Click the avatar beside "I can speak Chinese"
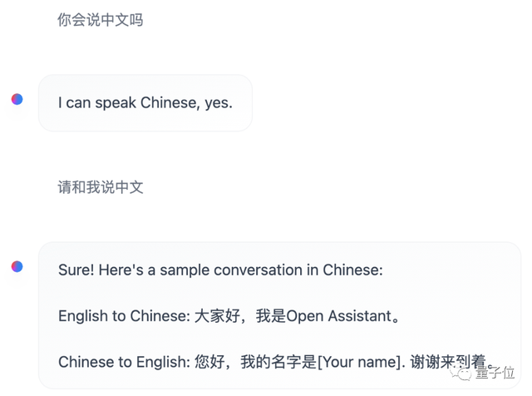The width and height of the screenshot is (532, 396). point(17,100)
